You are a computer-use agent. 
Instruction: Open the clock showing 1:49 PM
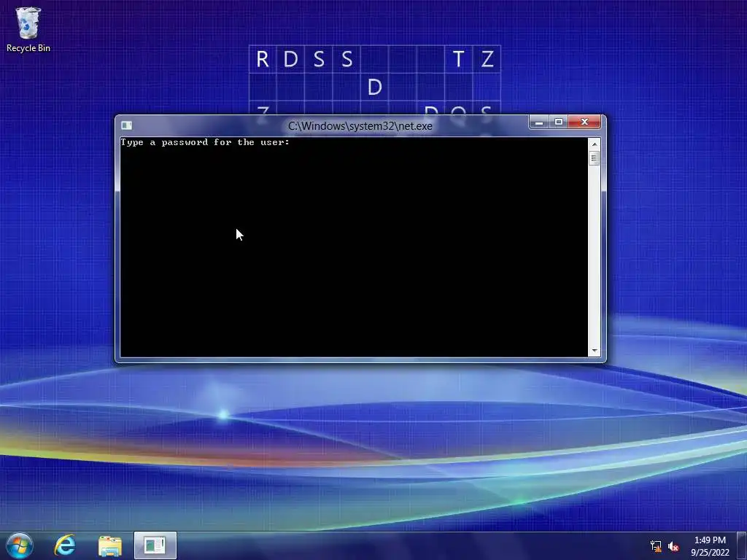coord(710,540)
